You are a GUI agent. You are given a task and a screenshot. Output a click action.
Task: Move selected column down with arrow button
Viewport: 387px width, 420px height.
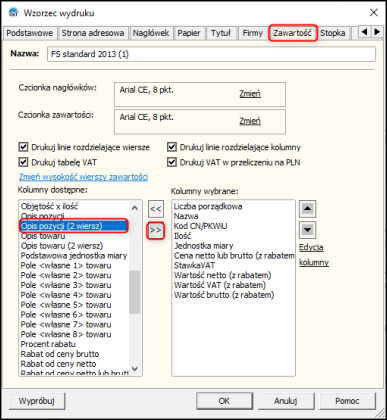(307, 230)
